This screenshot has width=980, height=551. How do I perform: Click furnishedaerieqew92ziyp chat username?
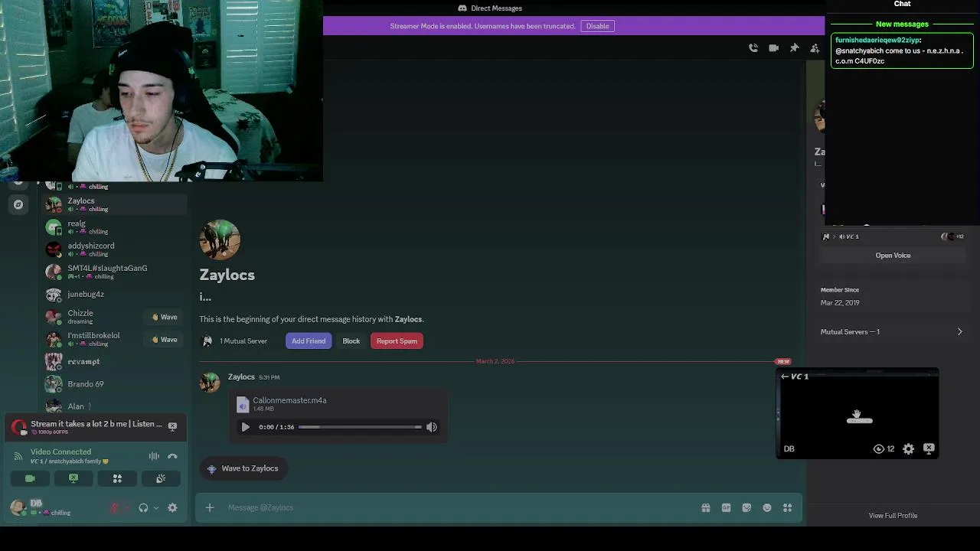point(877,40)
